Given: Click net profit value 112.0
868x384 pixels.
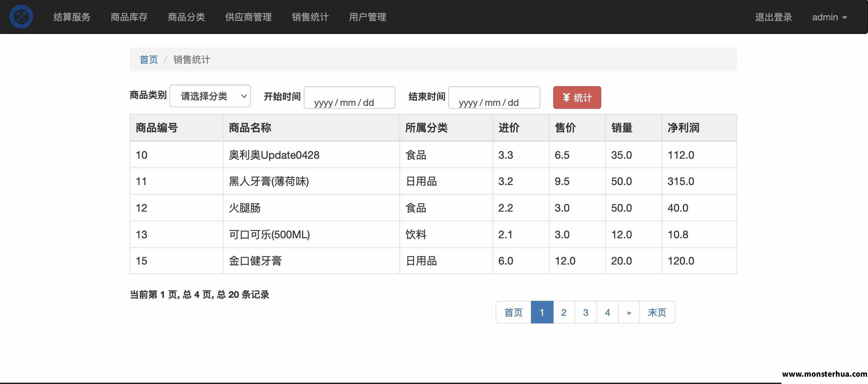Looking at the screenshot, I should coord(699,155).
